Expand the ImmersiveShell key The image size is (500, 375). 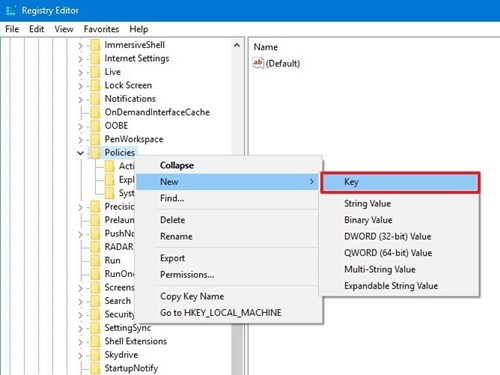[x=80, y=45]
